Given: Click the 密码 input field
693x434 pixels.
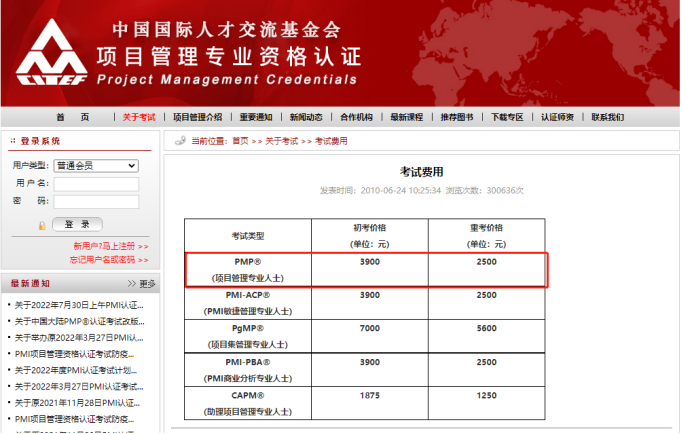Looking at the screenshot, I should point(96,202).
